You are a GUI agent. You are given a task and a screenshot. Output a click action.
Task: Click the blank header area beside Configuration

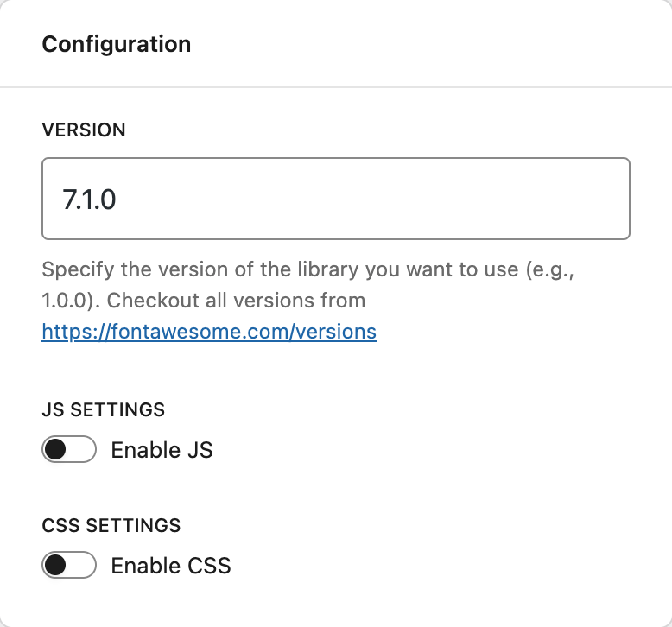tap(432, 44)
